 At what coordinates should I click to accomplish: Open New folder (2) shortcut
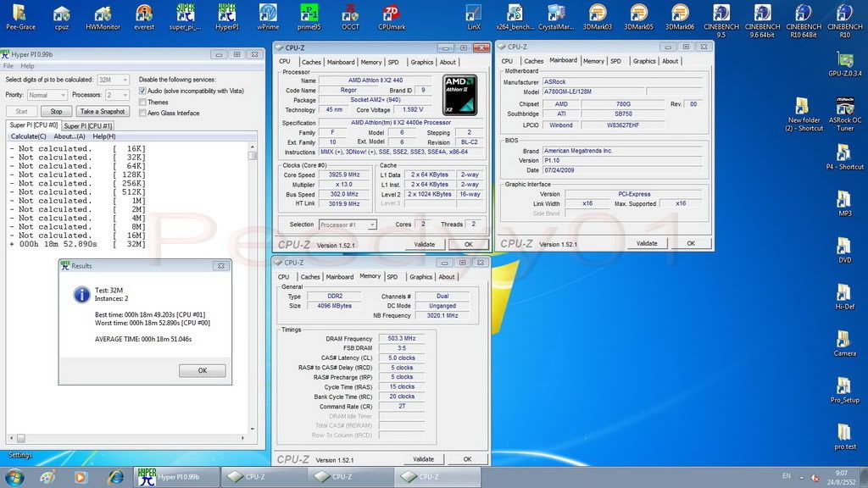tap(804, 114)
